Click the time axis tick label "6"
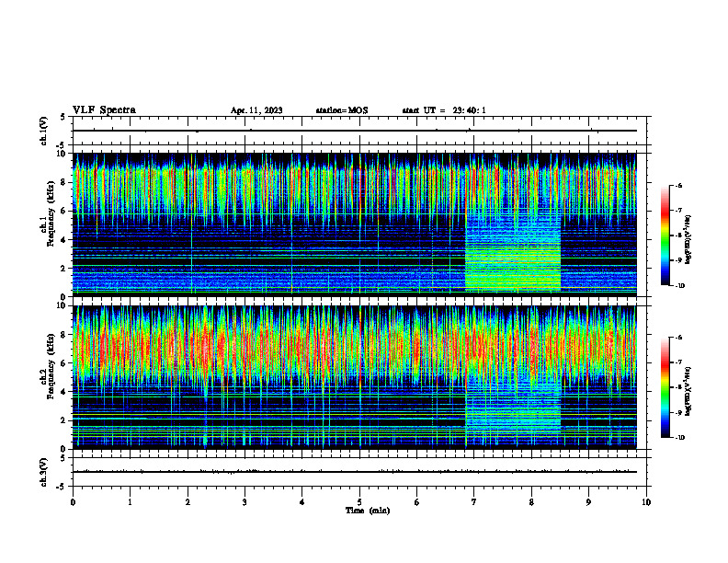The height and width of the screenshot is (563, 728). (x=417, y=502)
